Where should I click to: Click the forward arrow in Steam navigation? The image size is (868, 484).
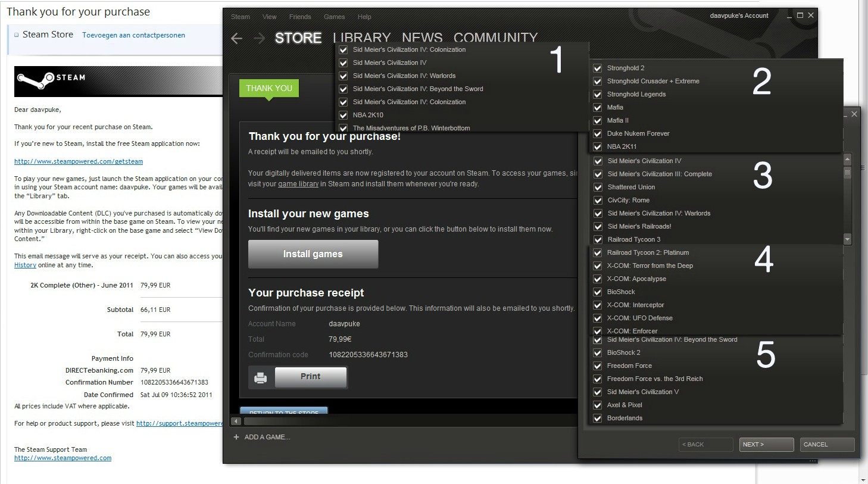259,39
